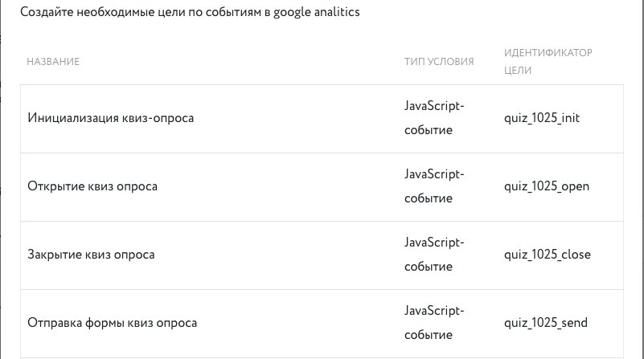The height and width of the screenshot is (359, 644).
Task: Select the 'Открытие квиз опроса' goal name
Action: tap(92, 186)
